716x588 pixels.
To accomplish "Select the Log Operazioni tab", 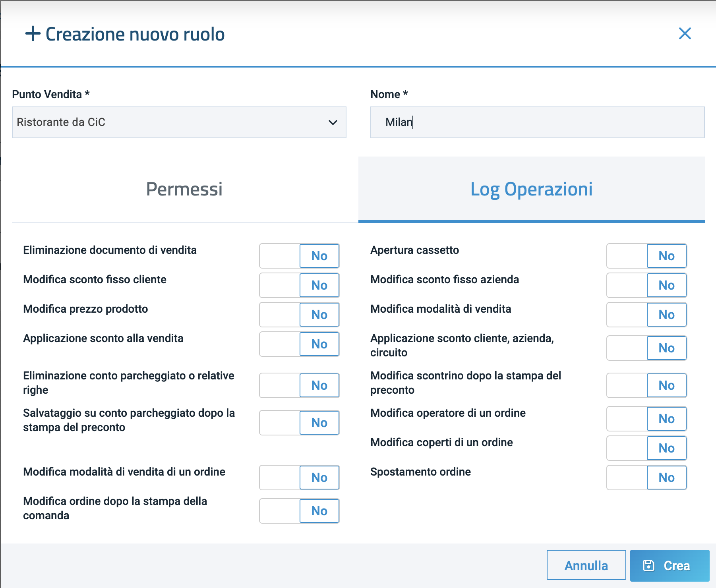I will pos(531,189).
